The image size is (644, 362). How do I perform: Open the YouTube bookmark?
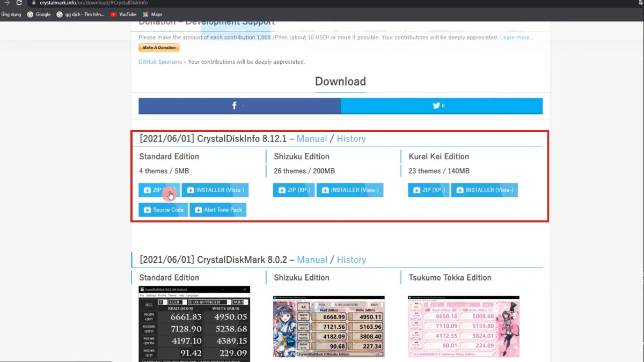click(x=123, y=14)
